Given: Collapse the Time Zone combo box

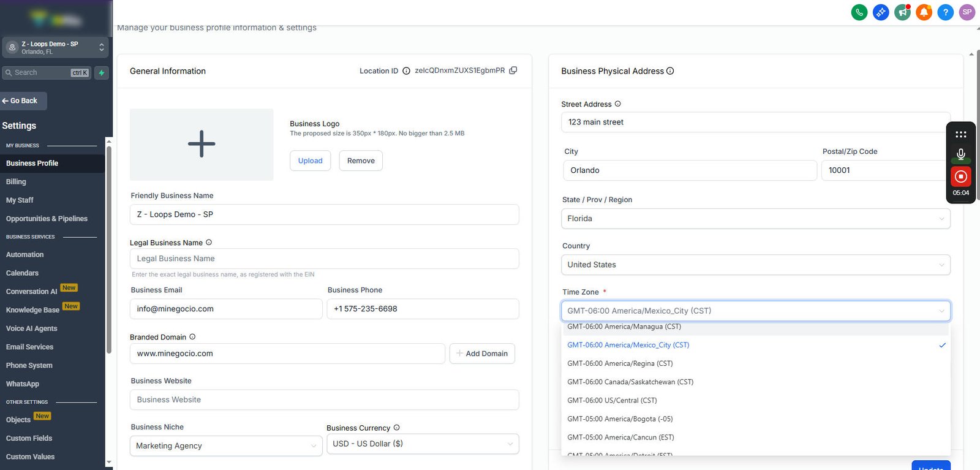Looking at the screenshot, I should [x=756, y=311].
